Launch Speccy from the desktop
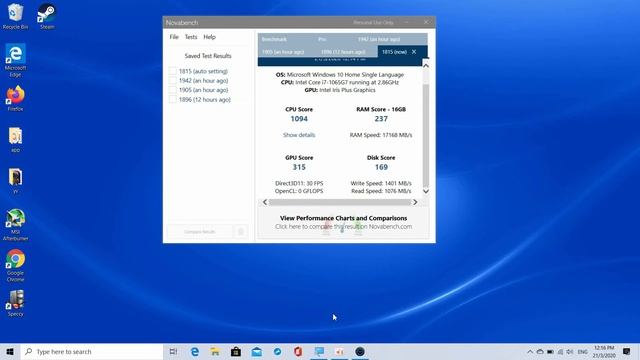Screen dimensions: 640x360 point(15,304)
